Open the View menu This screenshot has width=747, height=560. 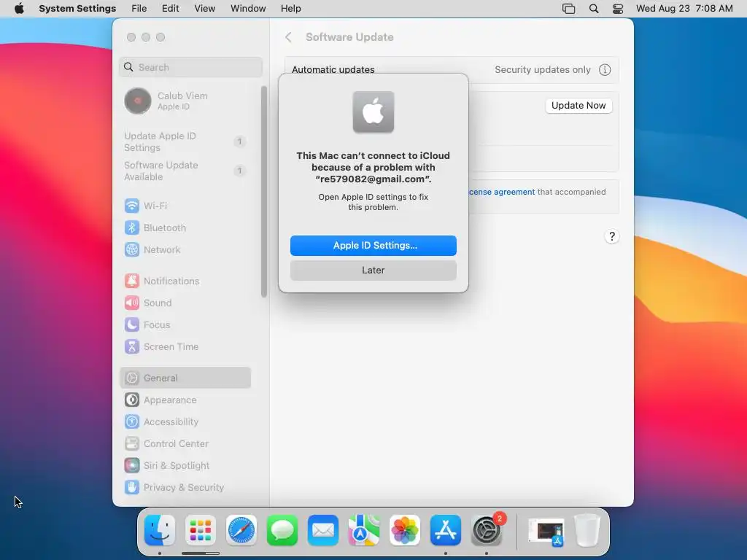coord(204,9)
